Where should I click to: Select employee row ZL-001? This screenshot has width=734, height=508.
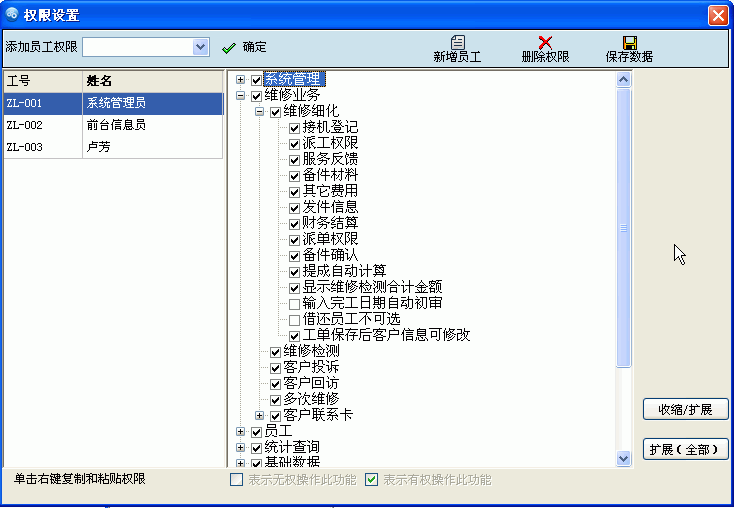[113, 103]
